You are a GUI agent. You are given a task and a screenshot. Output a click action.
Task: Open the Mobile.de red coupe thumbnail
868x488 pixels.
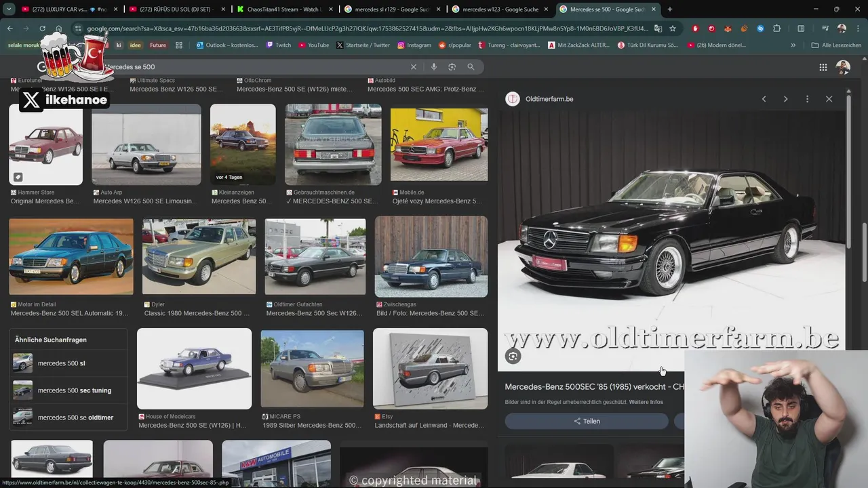point(439,144)
